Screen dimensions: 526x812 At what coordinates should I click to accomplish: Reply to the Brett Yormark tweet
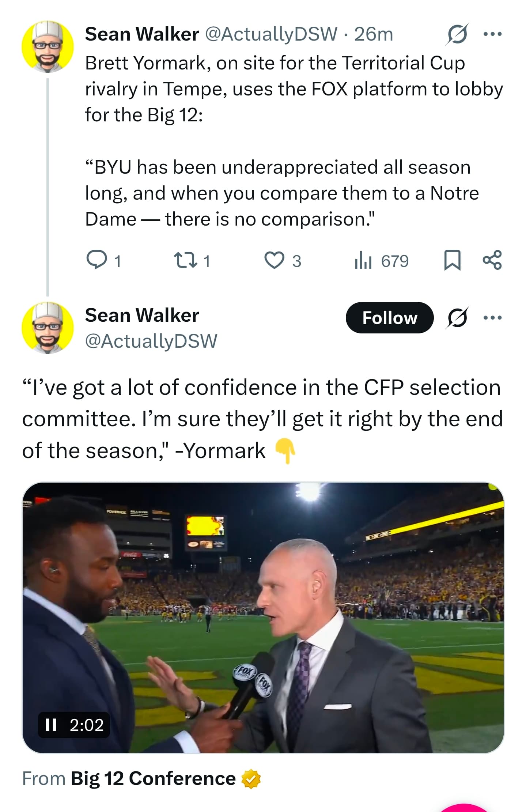(x=96, y=260)
